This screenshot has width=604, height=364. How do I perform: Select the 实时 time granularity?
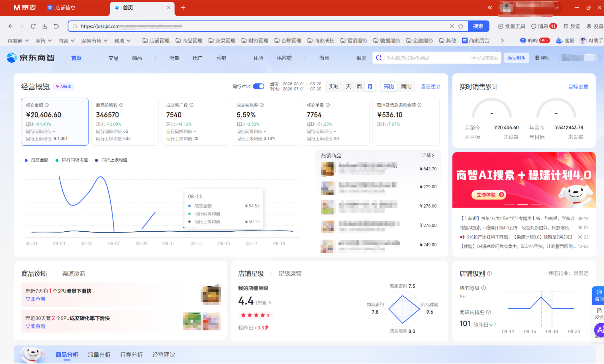pos(334,87)
